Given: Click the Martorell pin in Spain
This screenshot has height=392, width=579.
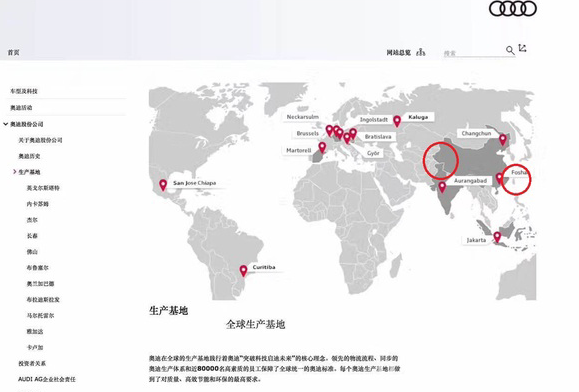Looking at the screenshot, I should coord(322,147).
